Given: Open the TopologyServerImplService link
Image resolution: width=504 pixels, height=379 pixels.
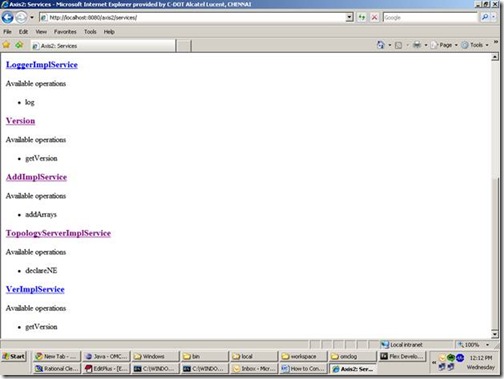Looking at the screenshot, I should (58, 233).
